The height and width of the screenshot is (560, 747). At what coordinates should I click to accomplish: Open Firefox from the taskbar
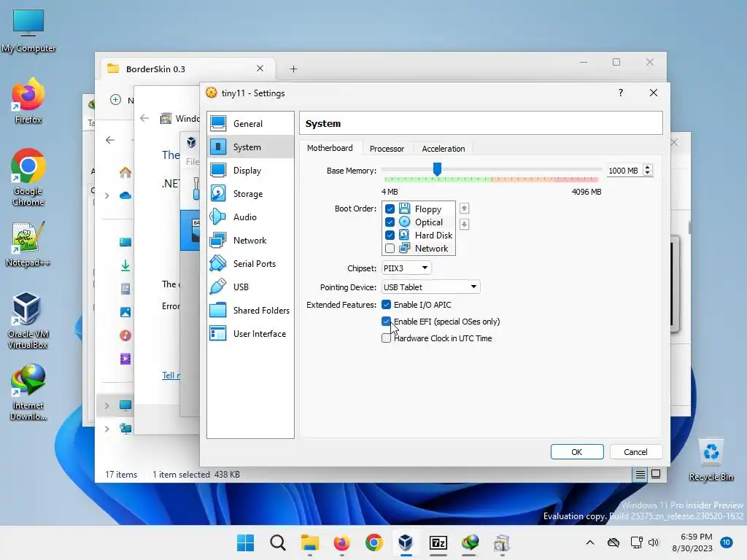pos(341,542)
